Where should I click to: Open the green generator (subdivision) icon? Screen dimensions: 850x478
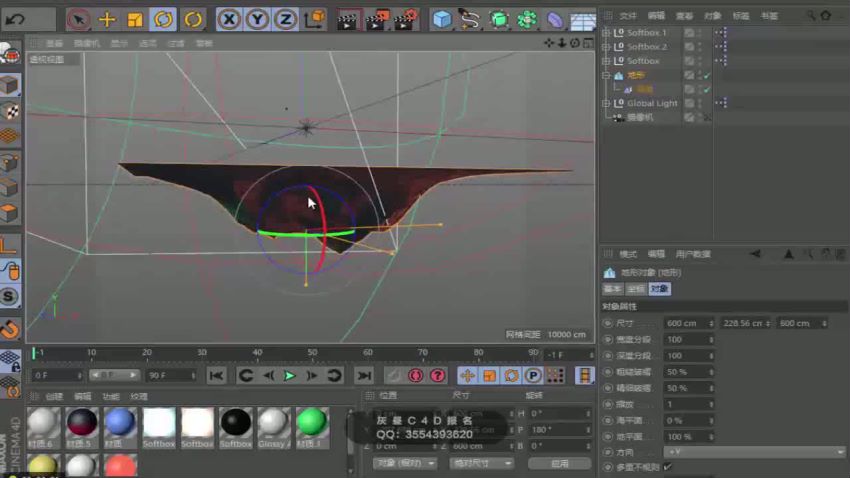coord(498,20)
